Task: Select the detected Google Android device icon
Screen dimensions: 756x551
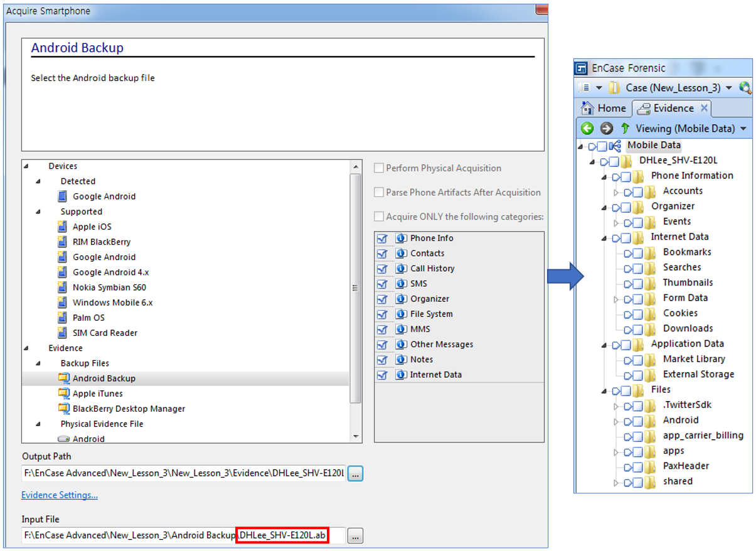Action: (x=62, y=196)
